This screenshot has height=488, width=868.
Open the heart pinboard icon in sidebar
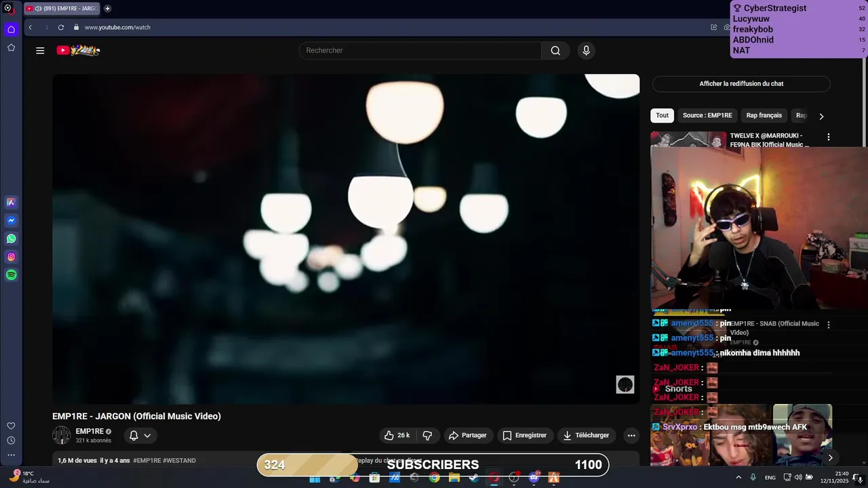coord(11,426)
